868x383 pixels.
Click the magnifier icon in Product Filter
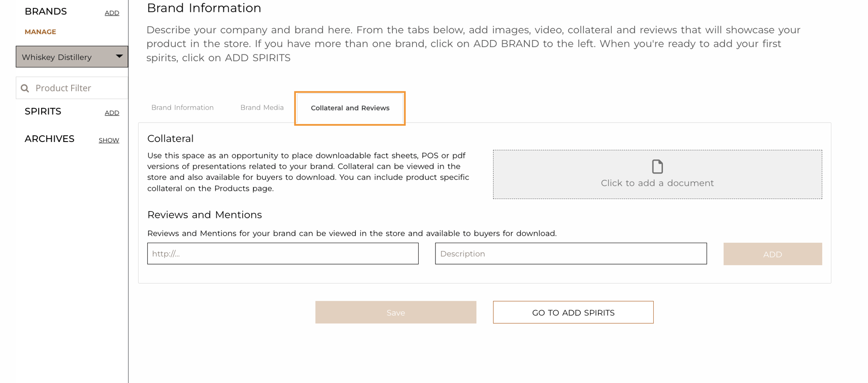coord(25,88)
